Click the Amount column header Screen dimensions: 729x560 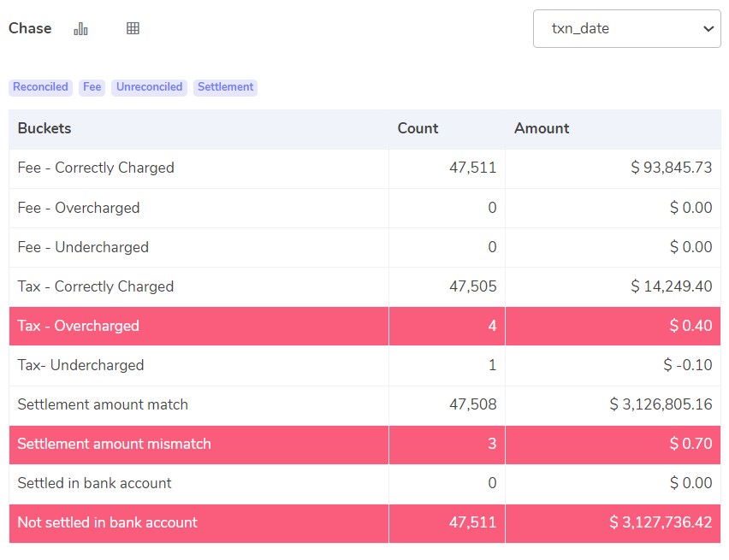click(542, 128)
